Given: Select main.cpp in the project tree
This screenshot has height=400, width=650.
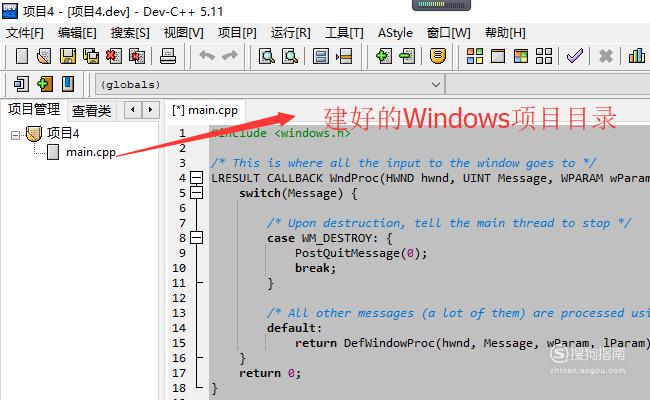Looking at the screenshot, I should coord(91,152).
